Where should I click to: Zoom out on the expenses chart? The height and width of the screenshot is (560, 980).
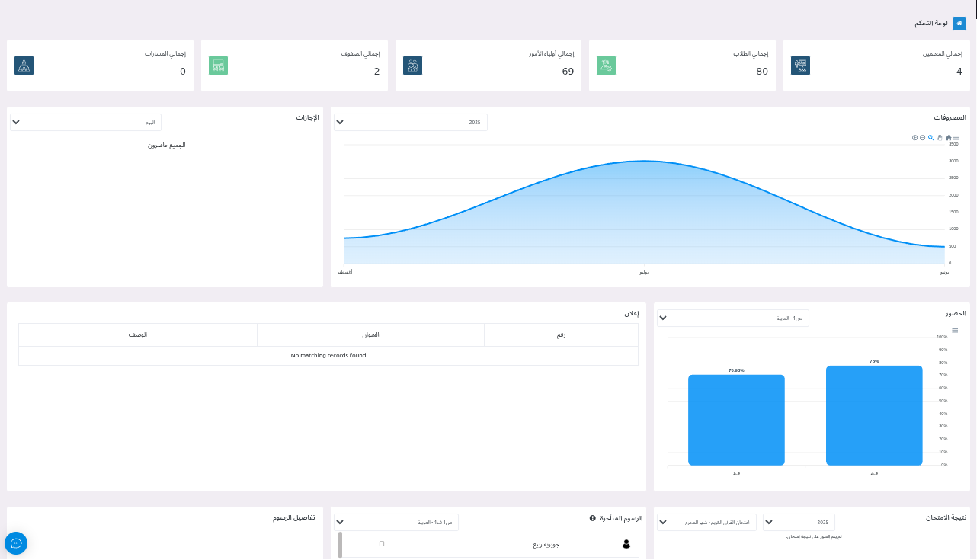922,138
